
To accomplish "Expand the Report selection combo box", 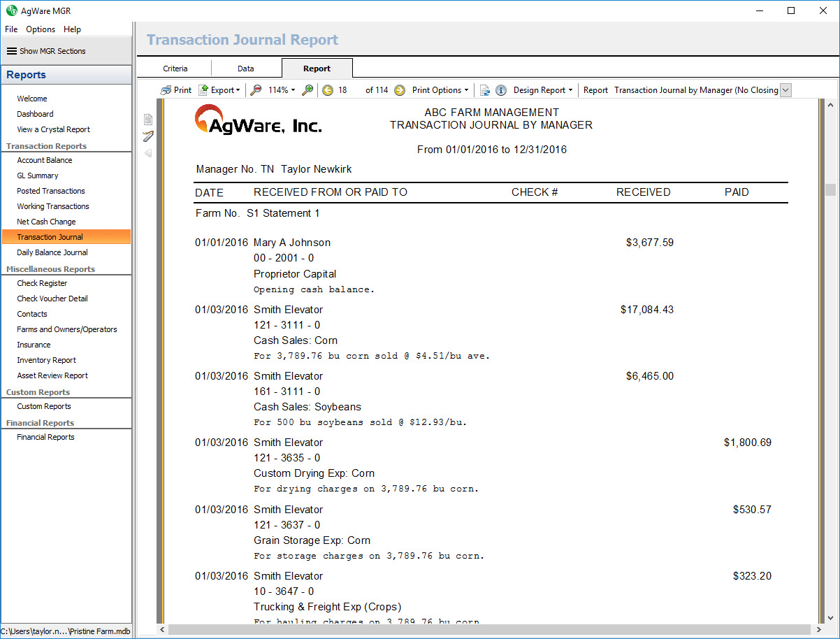I will 785,90.
